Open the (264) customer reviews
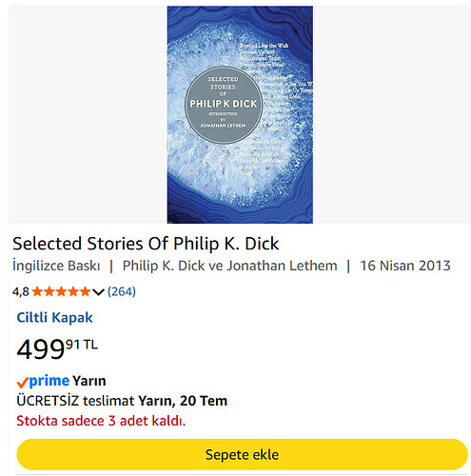 click(122, 291)
